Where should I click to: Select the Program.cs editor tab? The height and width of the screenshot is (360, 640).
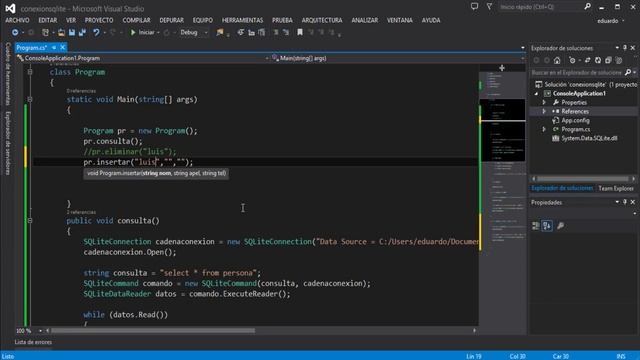(31, 48)
